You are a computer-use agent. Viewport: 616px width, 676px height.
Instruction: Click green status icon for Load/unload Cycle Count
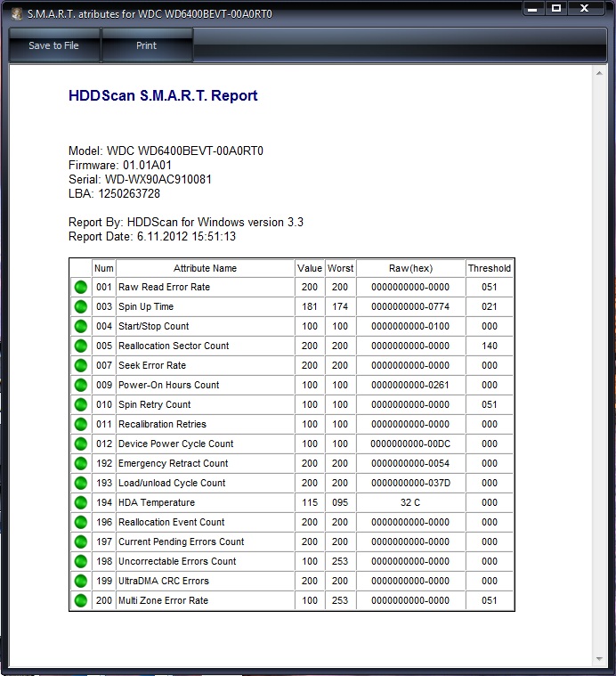click(80, 484)
